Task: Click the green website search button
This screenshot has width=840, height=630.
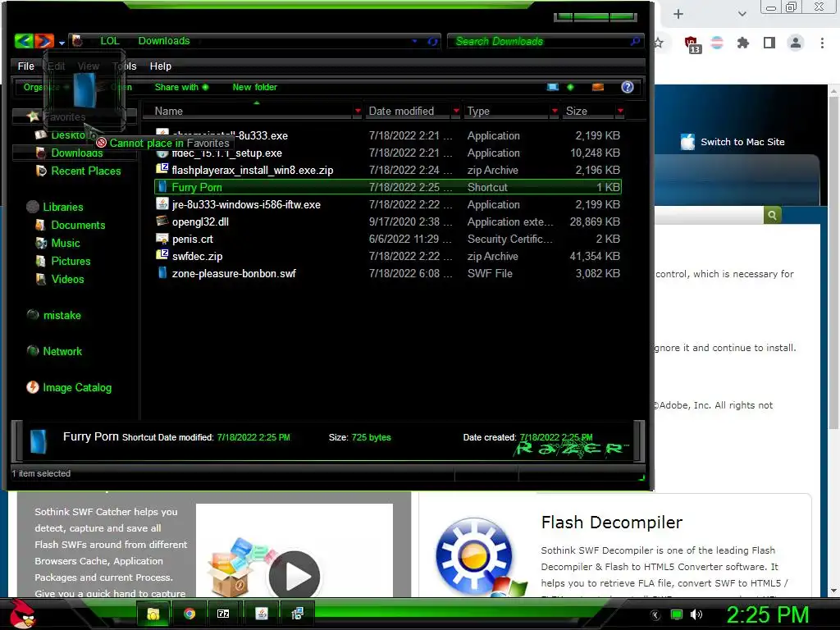Action: [772, 215]
